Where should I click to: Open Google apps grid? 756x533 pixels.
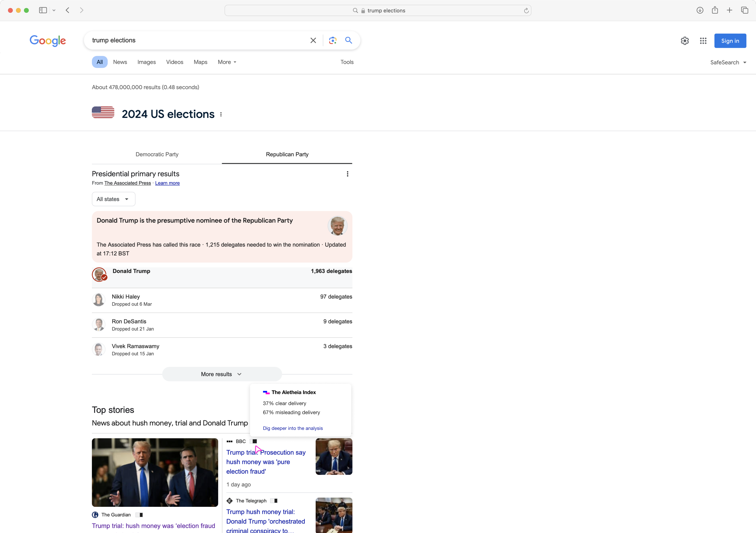(703, 41)
